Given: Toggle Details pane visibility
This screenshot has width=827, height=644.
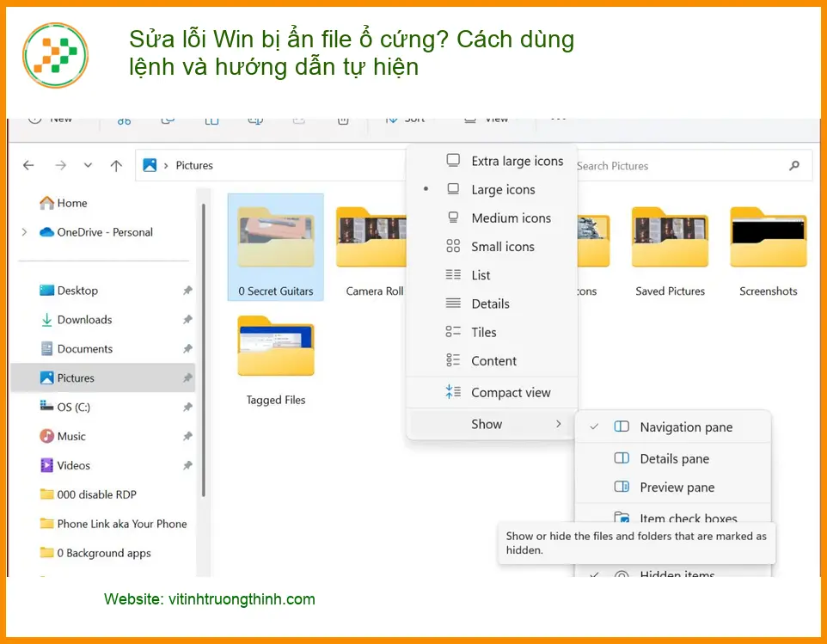Looking at the screenshot, I should (x=673, y=459).
